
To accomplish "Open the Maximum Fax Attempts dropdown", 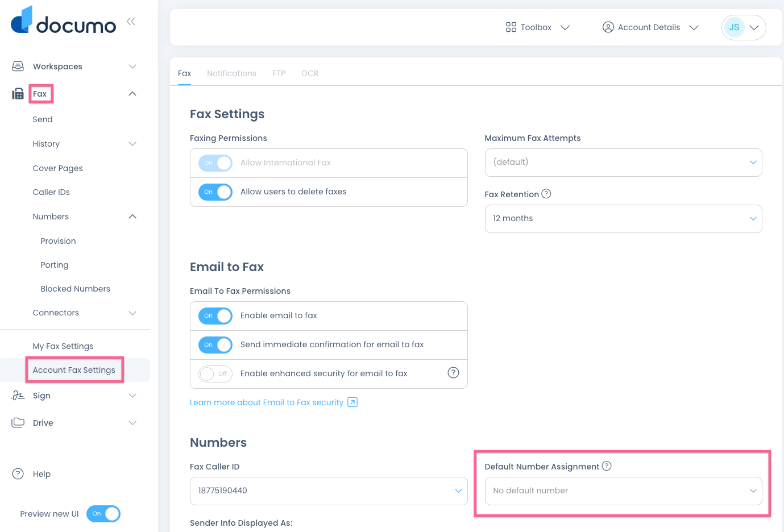I will (x=623, y=163).
